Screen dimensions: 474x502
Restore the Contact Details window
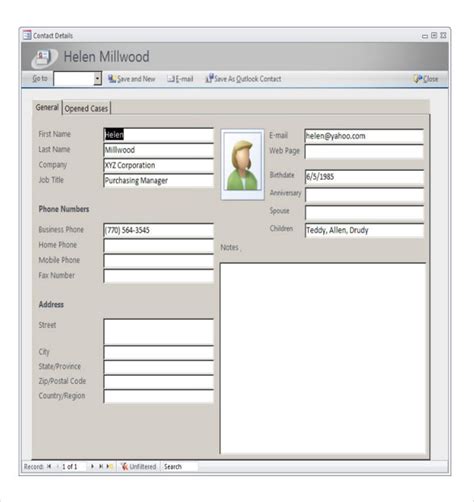[x=434, y=35]
